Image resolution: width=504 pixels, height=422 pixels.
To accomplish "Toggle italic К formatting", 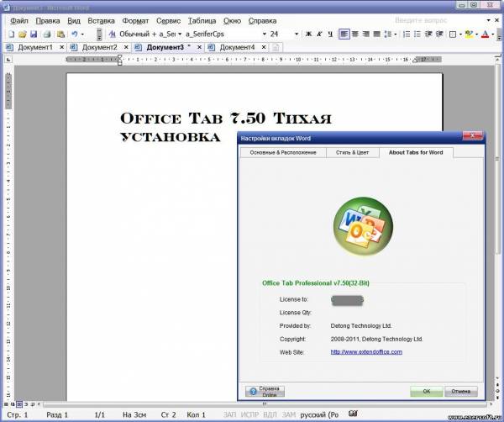I will coord(319,34).
